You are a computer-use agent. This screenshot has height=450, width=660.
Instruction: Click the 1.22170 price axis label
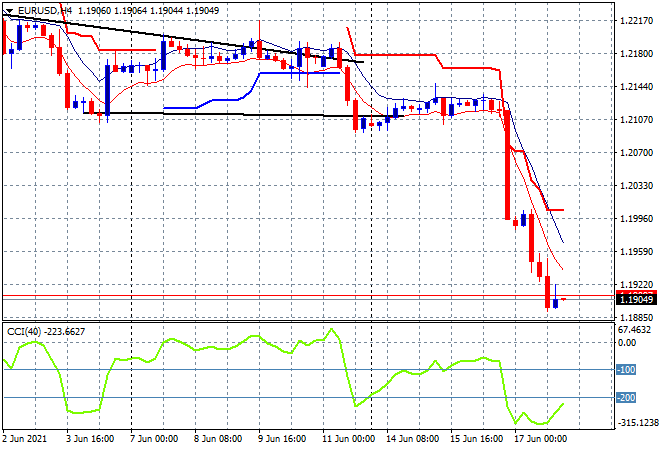(637, 21)
